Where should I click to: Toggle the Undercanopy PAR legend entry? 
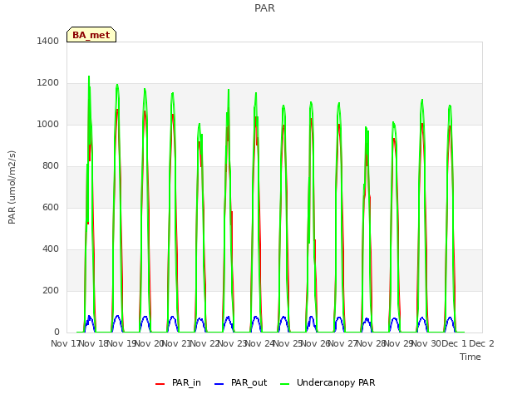pyautogui.click(x=328, y=382)
